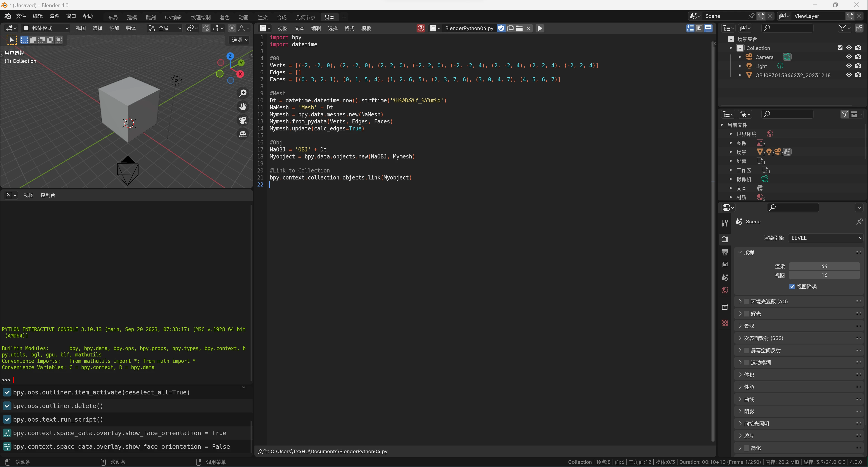Image resolution: width=868 pixels, height=467 pixels.
Task: Open the Tool settings tab in properties
Action: point(725,223)
